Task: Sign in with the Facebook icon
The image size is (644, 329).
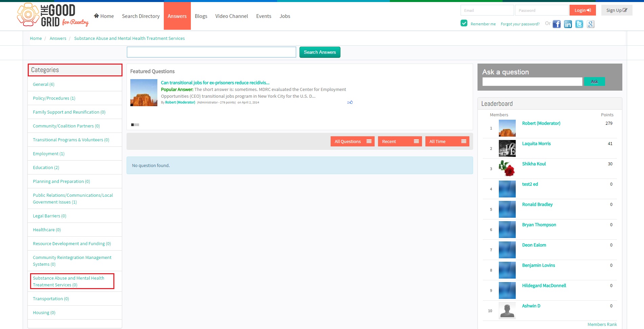Action: [x=557, y=24]
